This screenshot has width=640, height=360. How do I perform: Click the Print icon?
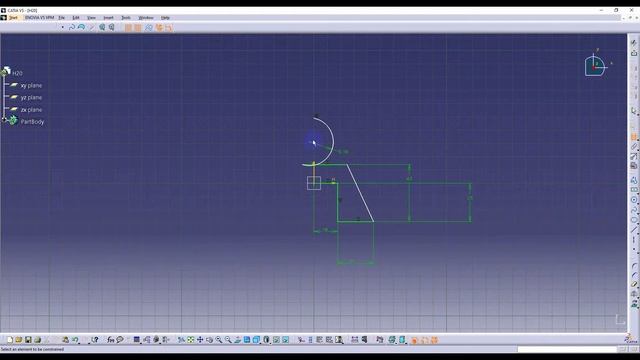click(38, 340)
